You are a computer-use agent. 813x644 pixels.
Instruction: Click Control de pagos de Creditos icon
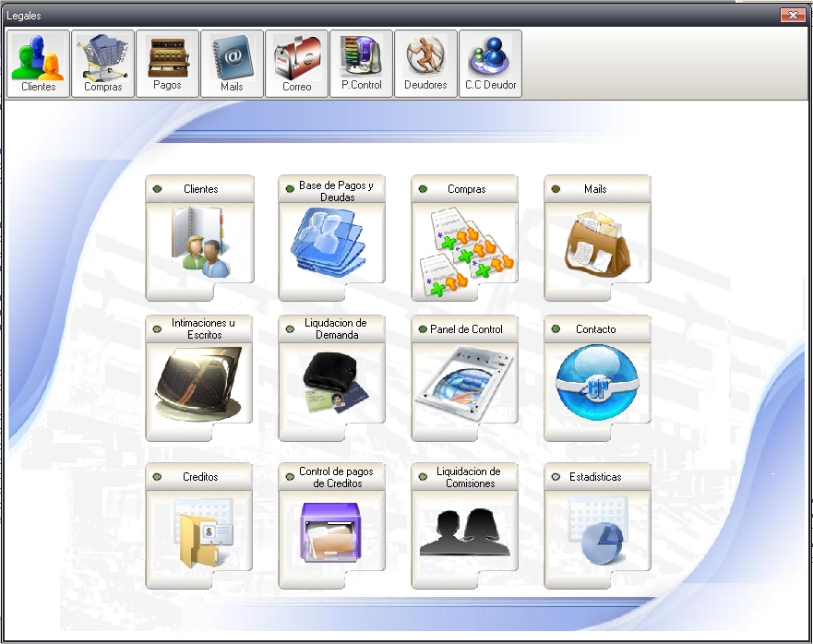(330, 532)
